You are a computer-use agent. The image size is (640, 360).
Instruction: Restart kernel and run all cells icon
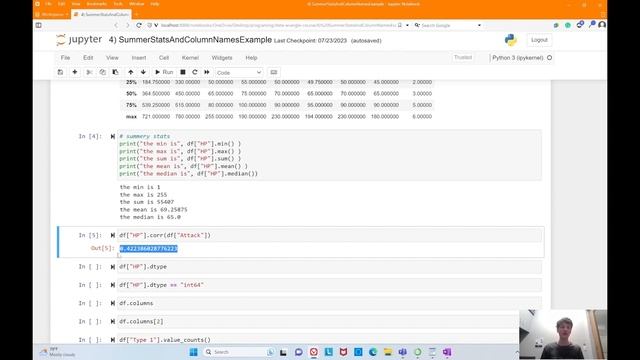click(207, 72)
